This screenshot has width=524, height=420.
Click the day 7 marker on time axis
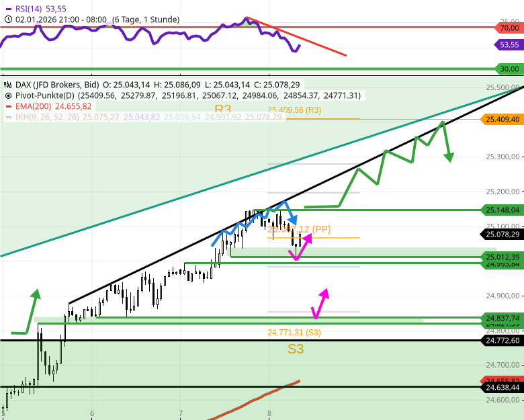[181, 413]
